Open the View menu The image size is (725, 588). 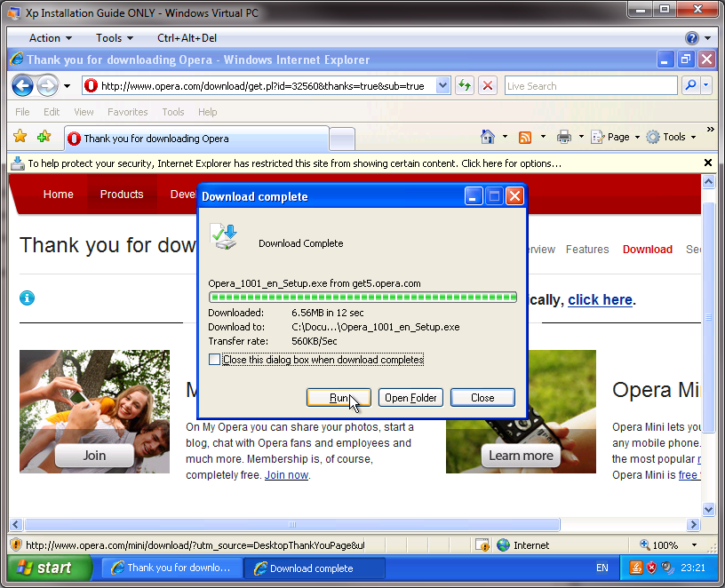84,112
